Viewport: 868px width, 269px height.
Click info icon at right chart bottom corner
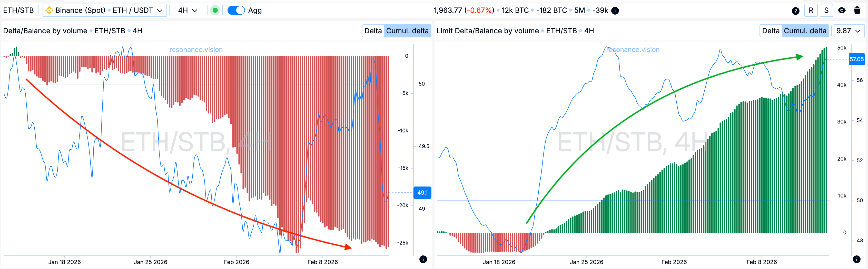[x=856, y=259]
